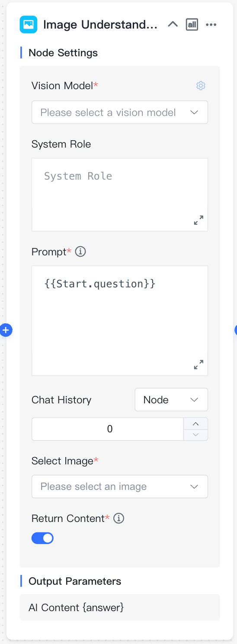Expand the Prompt editor fullscreen
The image size is (237, 644).
(199, 365)
